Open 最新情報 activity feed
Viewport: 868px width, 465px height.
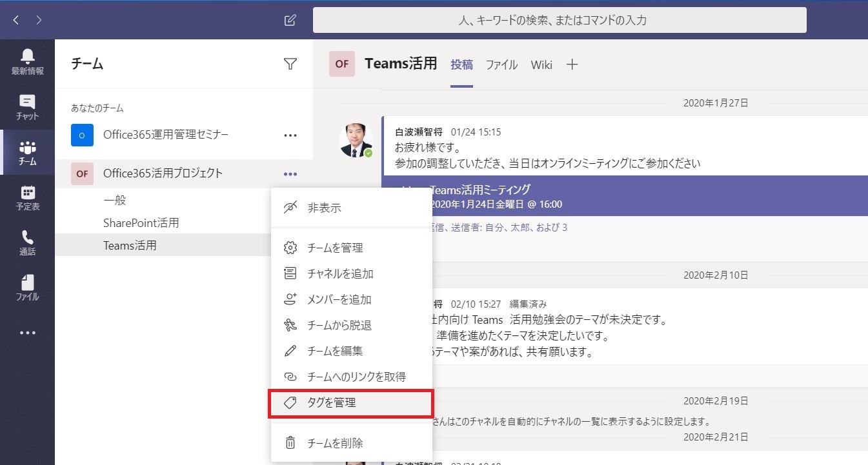coord(27,62)
